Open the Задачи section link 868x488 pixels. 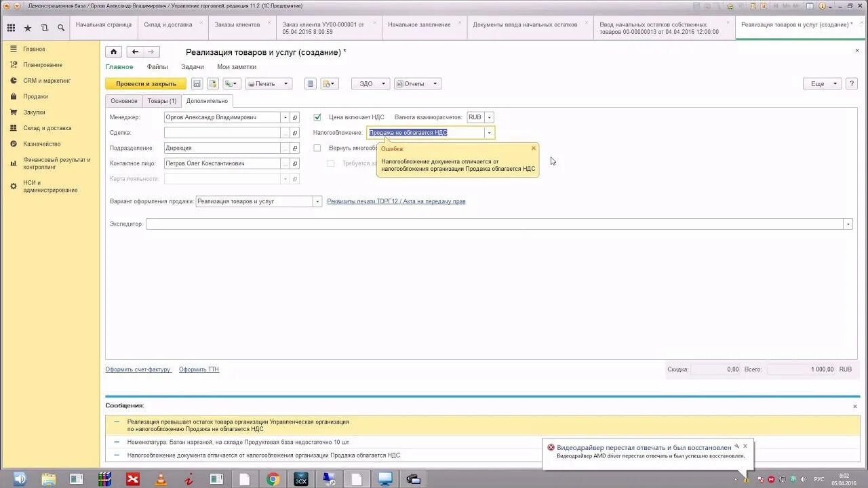click(x=193, y=67)
